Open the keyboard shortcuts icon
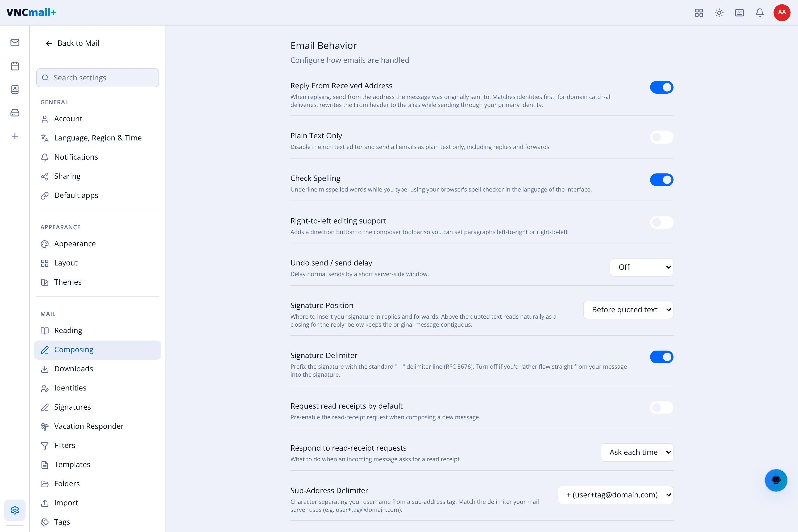This screenshot has width=798, height=532. (740, 13)
